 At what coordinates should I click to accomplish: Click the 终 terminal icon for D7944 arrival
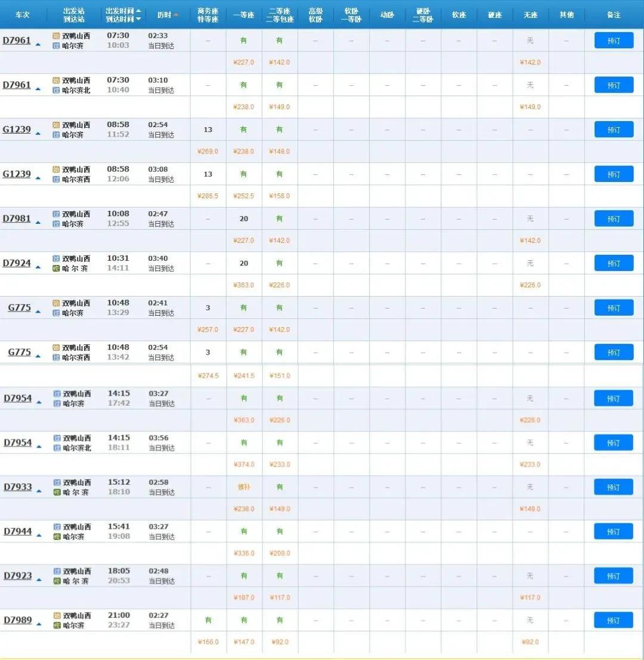pos(57,536)
